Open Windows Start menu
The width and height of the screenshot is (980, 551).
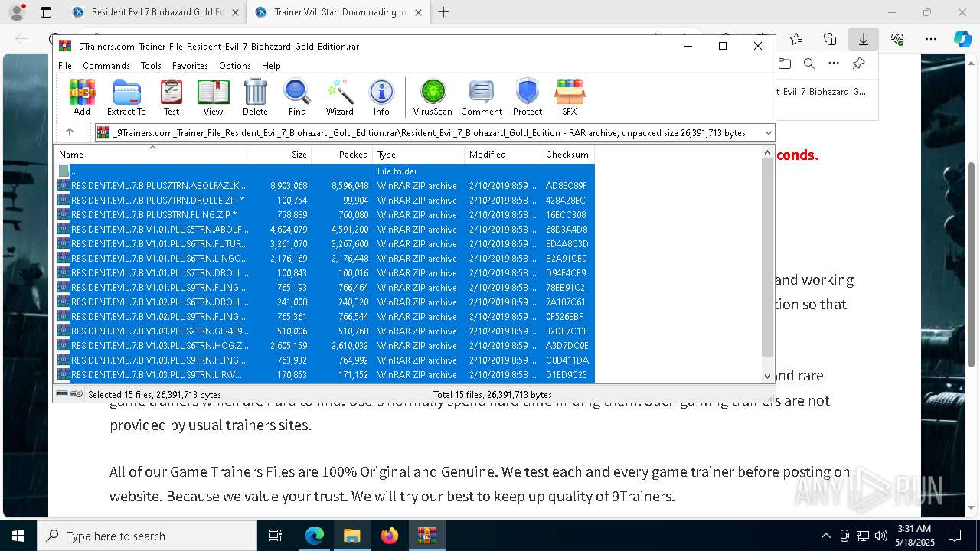point(18,536)
